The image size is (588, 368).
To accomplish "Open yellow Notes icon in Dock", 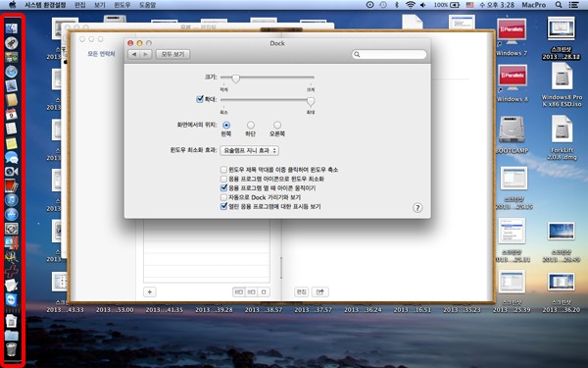I will point(11,143).
